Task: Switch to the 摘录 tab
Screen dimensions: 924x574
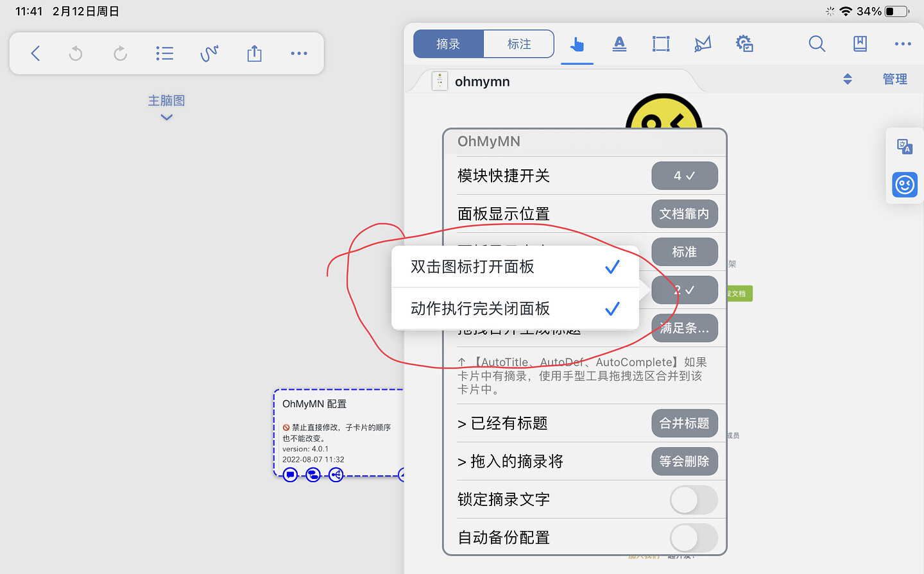Action: pyautogui.click(x=449, y=44)
